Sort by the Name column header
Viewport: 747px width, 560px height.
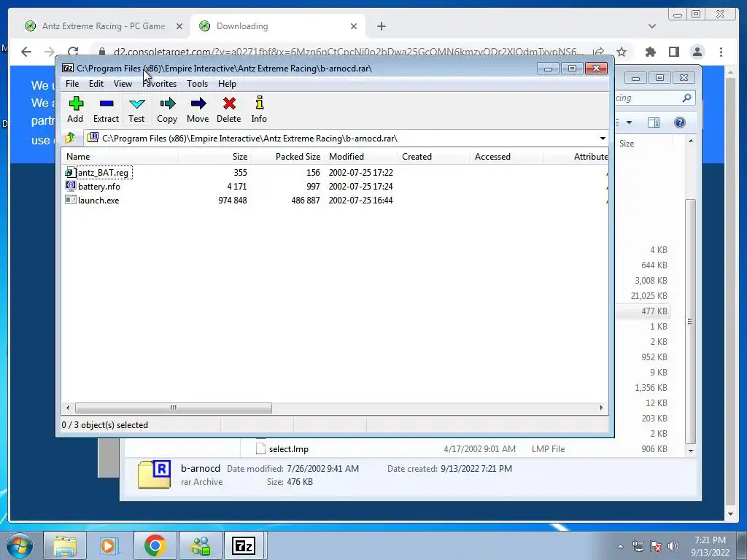[x=120, y=157]
